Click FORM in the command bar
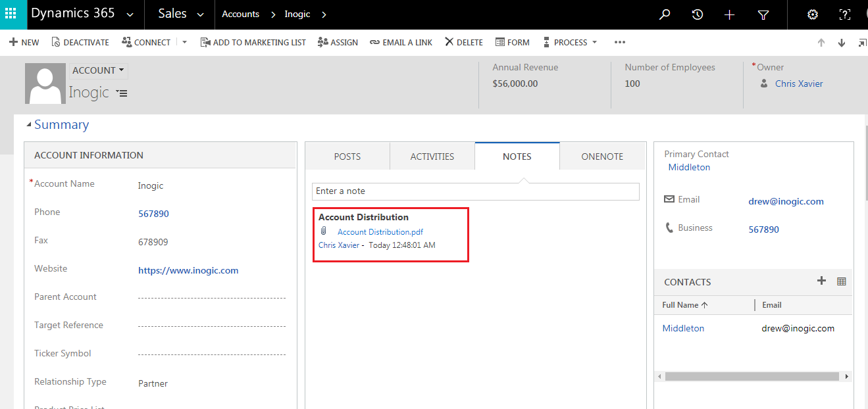The image size is (868, 409). (512, 42)
